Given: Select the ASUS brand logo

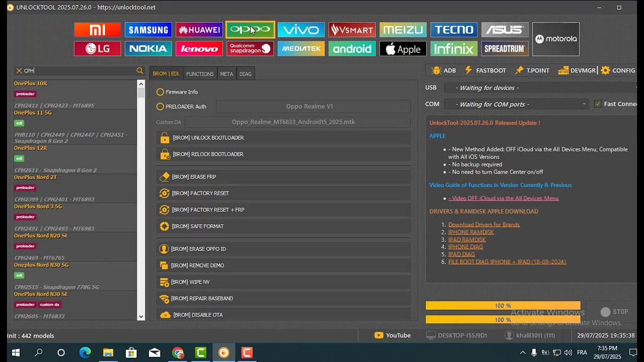Looking at the screenshot, I should click(x=505, y=30).
